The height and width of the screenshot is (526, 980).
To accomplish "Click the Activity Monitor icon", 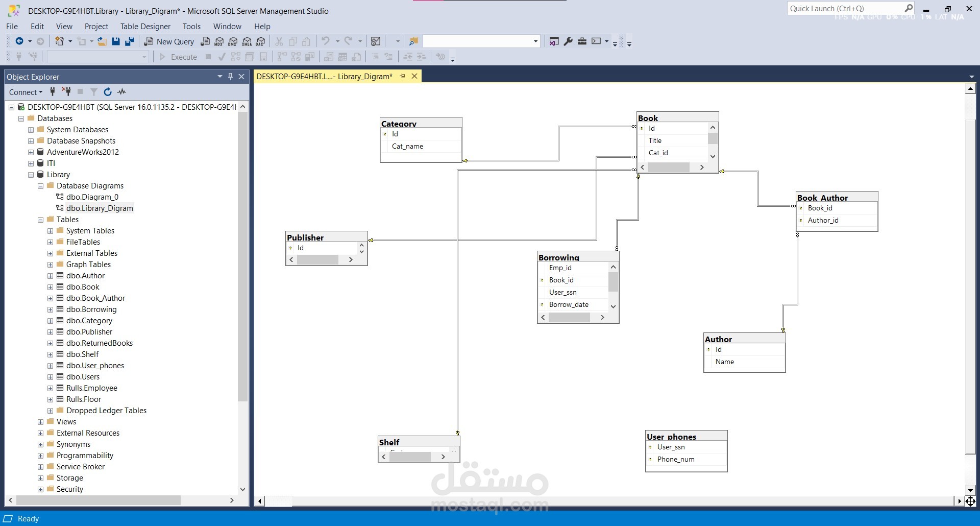I will [x=376, y=41].
